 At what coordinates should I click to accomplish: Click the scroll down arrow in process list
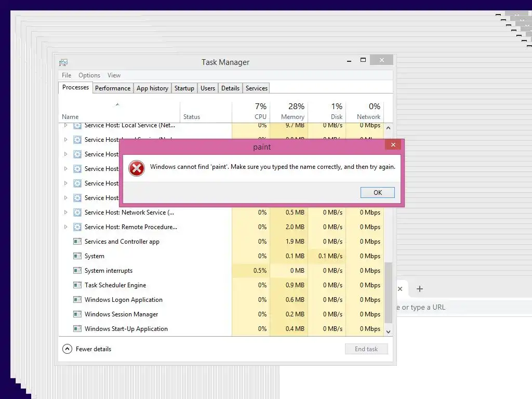pyautogui.click(x=389, y=332)
